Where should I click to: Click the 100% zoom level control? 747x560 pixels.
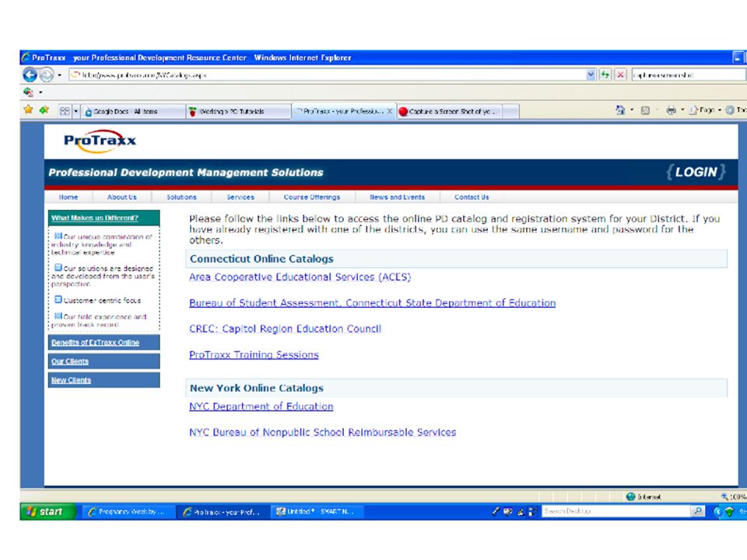(x=734, y=497)
